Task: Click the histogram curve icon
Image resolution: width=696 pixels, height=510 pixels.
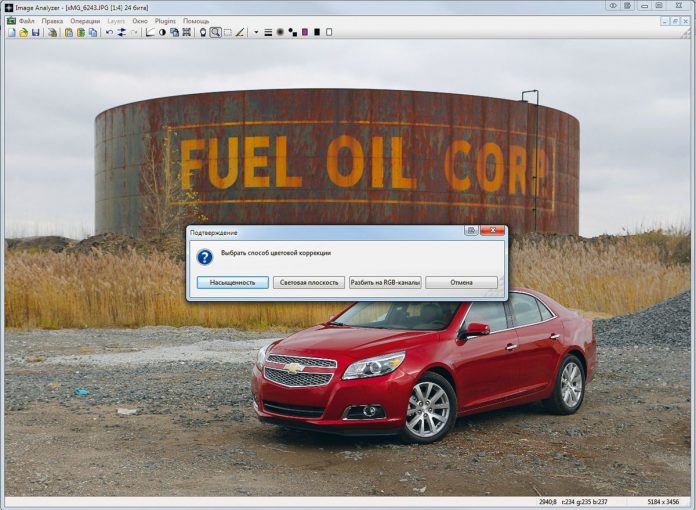Action: click(149, 32)
